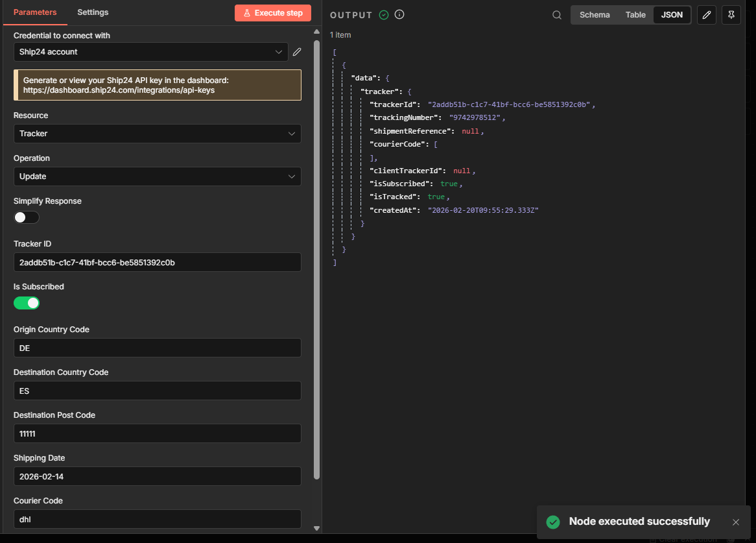Viewport: 756px width, 543px height.
Task: Click the Destination Post Code field
Action: (x=157, y=434)
